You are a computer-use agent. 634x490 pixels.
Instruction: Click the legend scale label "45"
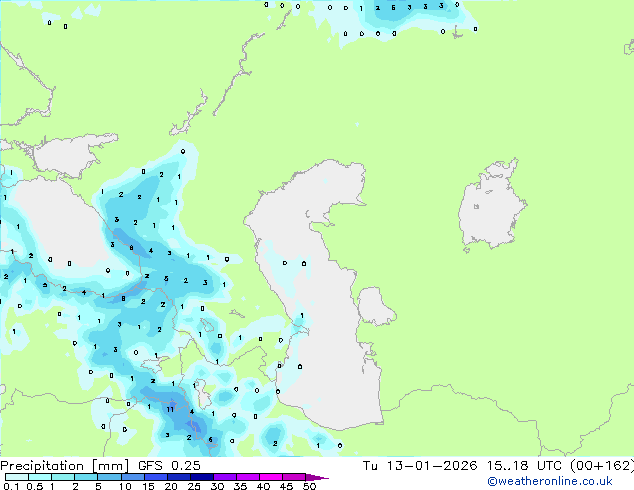click(286, 486)
